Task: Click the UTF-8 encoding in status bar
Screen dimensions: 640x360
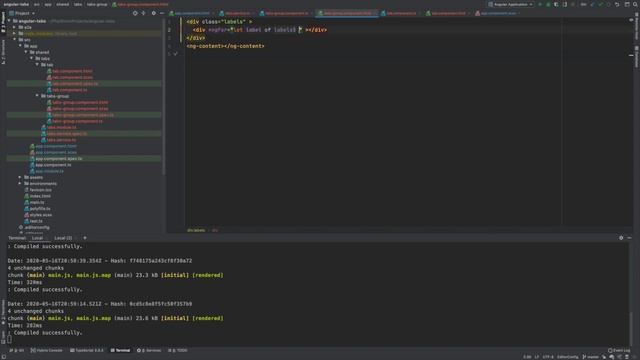Action: coord(548,357)
